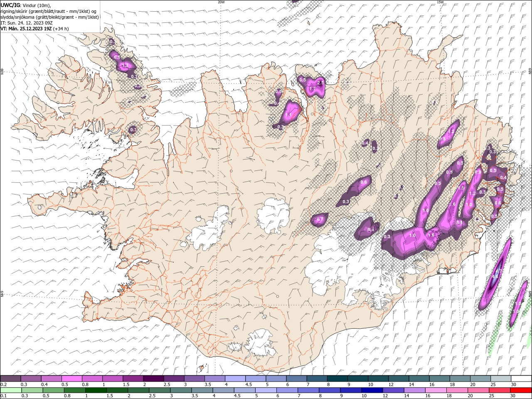Screen dimensions: 532x399
Task: Click the "15W" longitude label
Action: [440, 2]
